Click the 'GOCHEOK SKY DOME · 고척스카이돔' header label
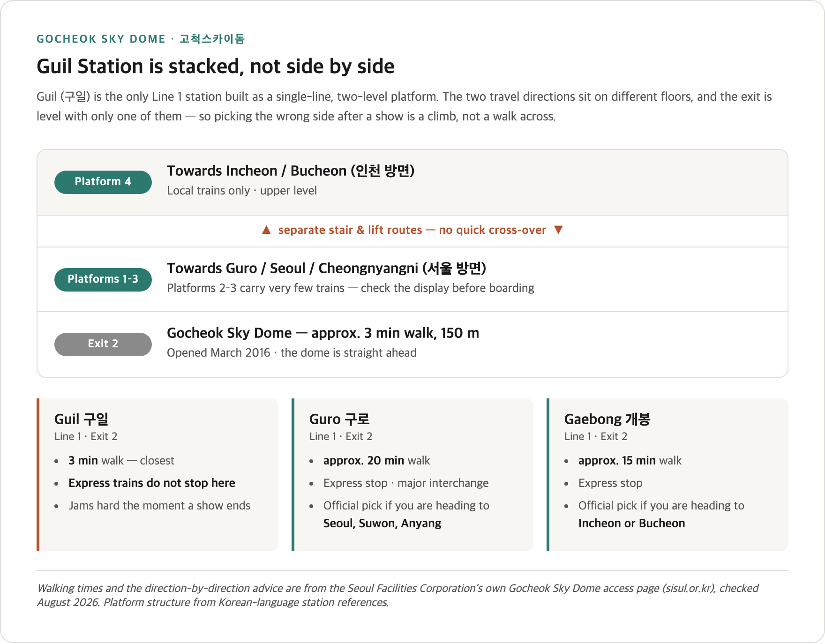The width and height of the screenshot is (825, 644). 141,39
